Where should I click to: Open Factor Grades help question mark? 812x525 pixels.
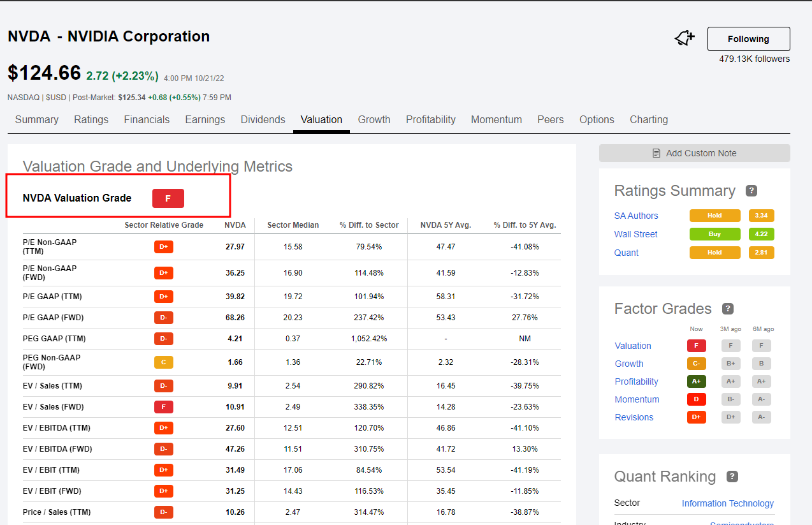pyautogui.click(x=728, y=309)
